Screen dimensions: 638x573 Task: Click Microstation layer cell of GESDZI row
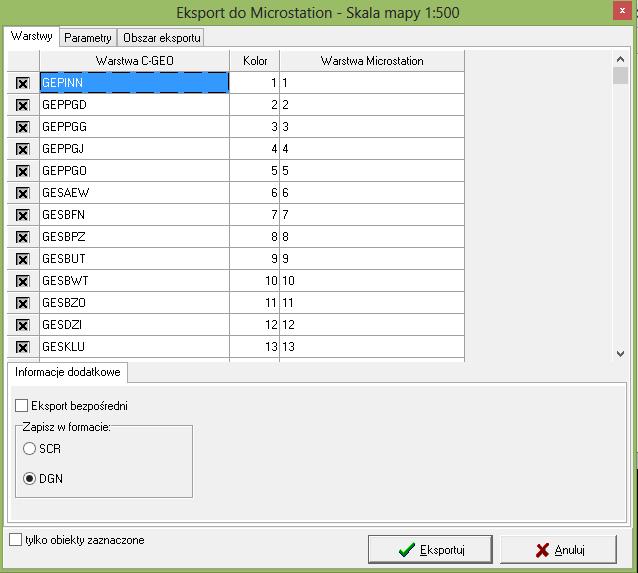[x=372, y=324]
